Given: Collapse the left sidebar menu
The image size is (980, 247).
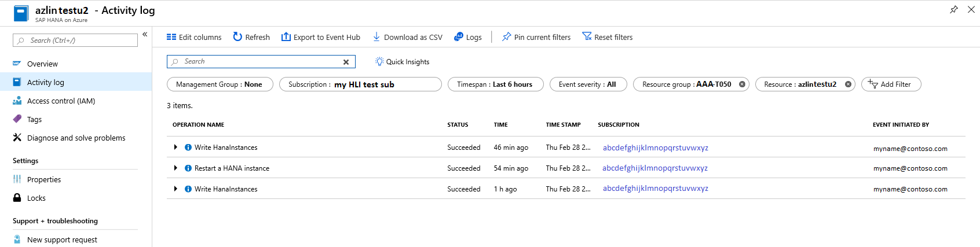Looking at the screenshot, I should (x=145, y=35).
